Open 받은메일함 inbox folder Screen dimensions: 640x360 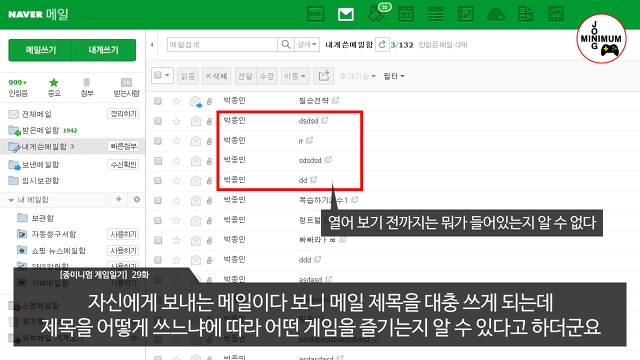(x=40, y=131)
